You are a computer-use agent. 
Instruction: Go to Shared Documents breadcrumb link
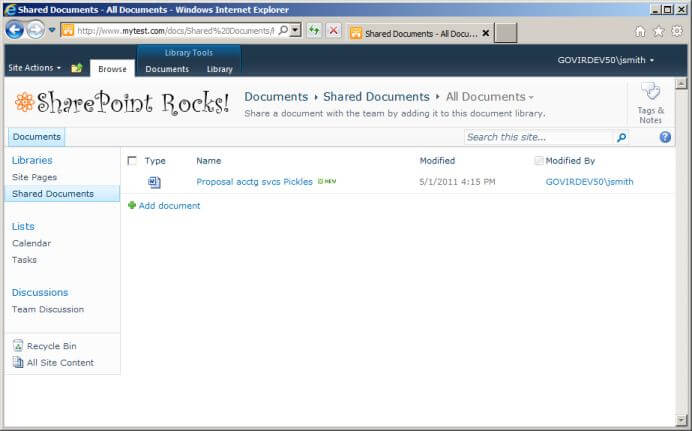[376, 97]
